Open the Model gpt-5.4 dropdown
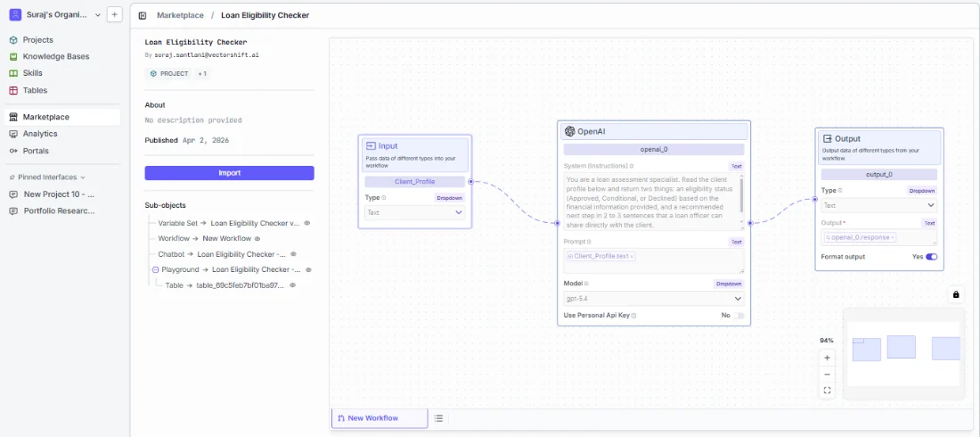The height and width of the screenshot is (437, 980). [654, 299]
